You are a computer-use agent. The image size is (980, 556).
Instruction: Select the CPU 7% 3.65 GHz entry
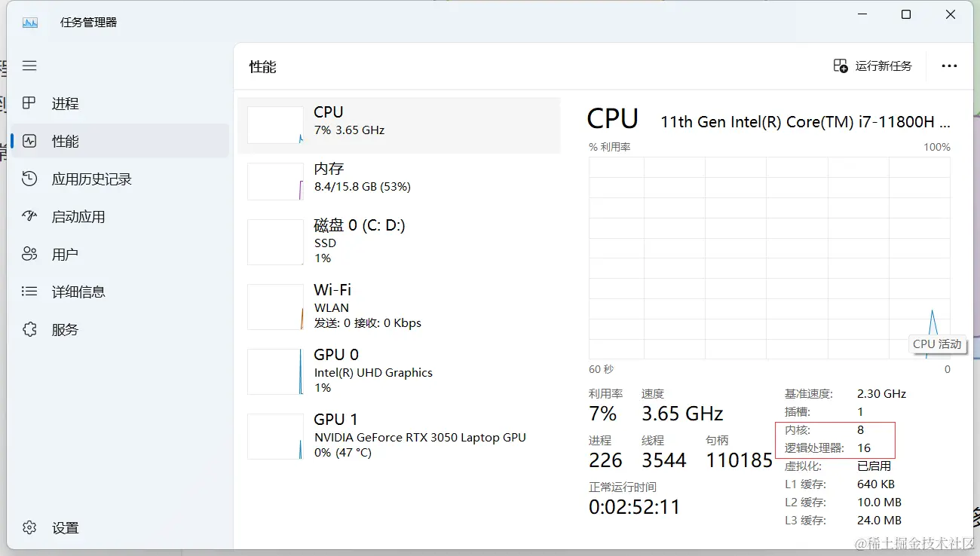[399, 125]
